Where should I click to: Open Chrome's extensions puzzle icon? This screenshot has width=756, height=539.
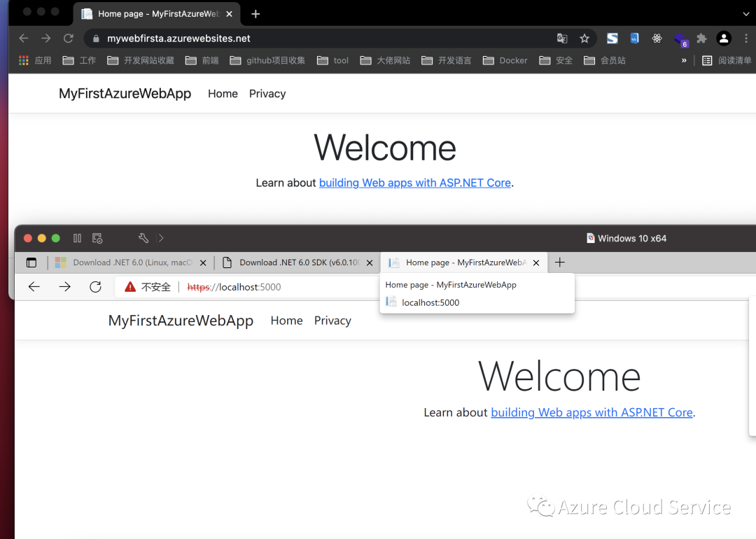tap(701, 38)
